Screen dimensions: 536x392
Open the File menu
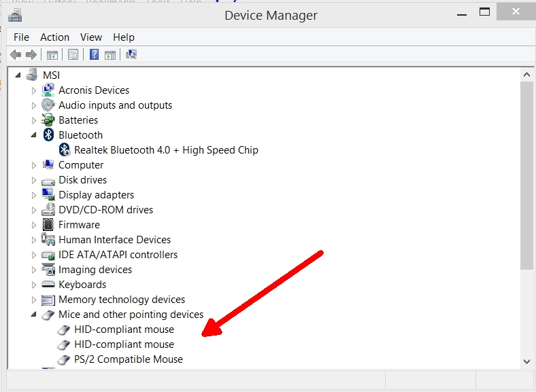(x=21, y=37)
